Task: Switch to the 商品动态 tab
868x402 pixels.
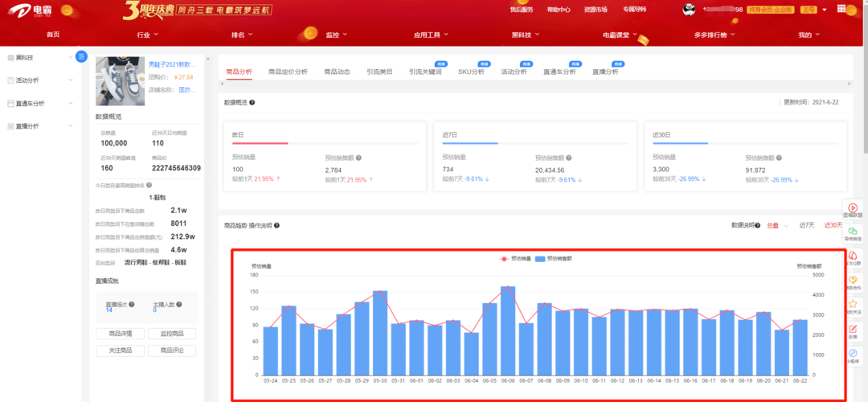Action: [x=337, y=72]
